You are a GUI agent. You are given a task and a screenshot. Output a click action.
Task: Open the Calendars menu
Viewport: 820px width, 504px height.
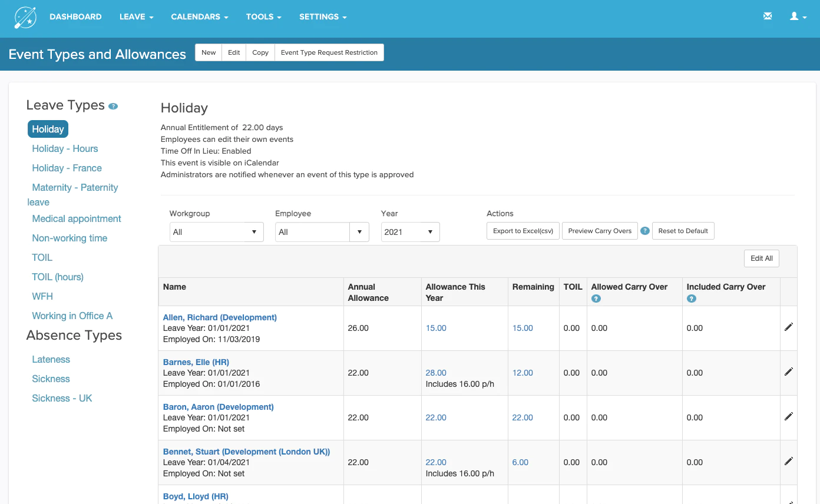click(200, 16)
